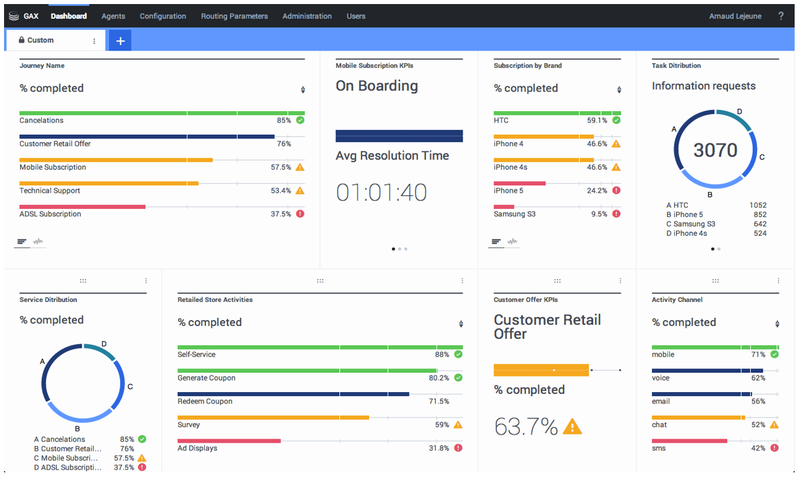Expand Activity Channel % completed selector

pyautogui.click(x=777, y=323)
